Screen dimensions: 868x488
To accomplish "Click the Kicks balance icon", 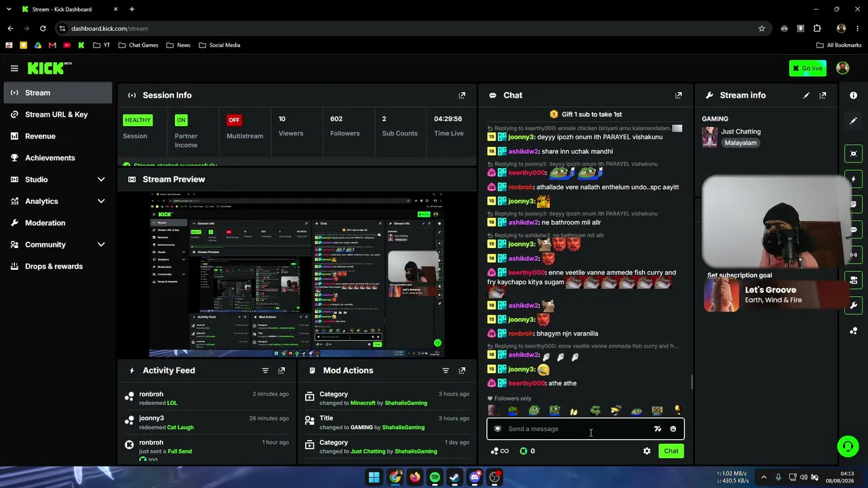I will [x=524, y=451].
